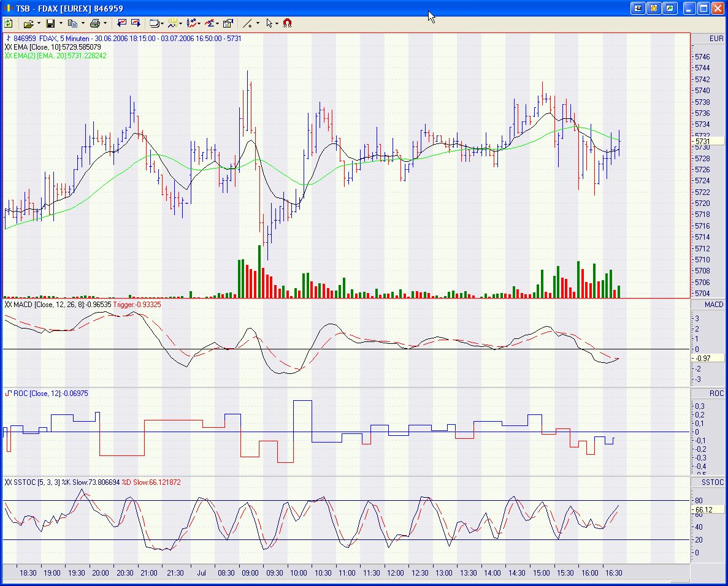Click the window layout icon
The height and width of the screenshot is (586, 728).
coord(154,23)
